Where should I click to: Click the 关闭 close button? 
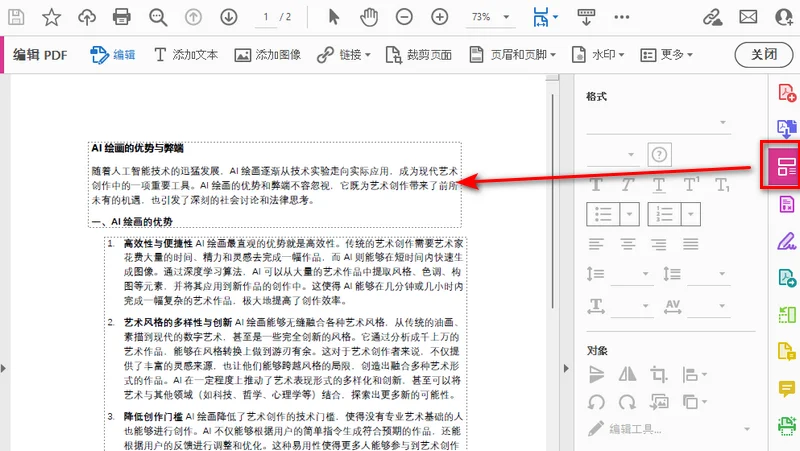click(x=764, y=55)
